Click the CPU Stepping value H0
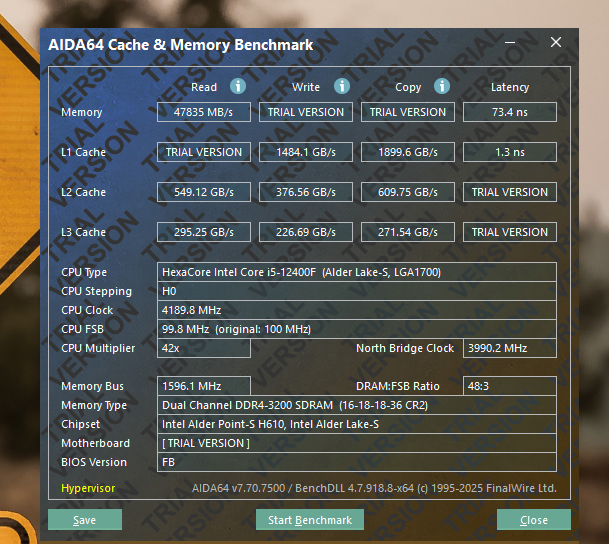609x544 pixels. (357, 291)
